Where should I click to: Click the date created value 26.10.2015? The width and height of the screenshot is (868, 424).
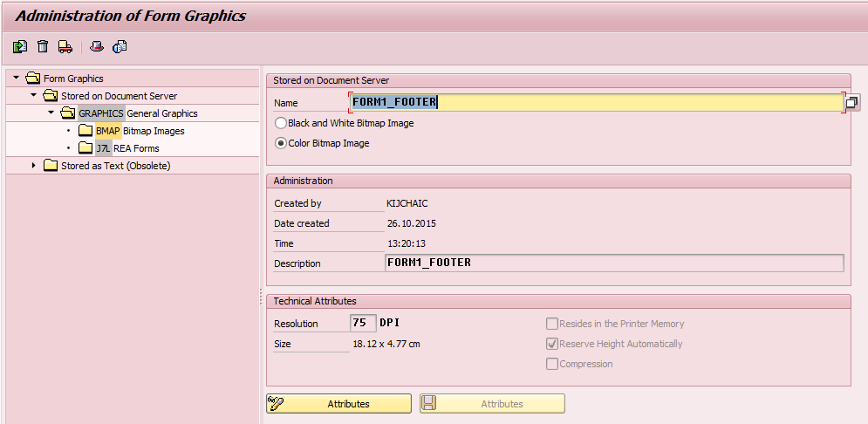[411, 223]
